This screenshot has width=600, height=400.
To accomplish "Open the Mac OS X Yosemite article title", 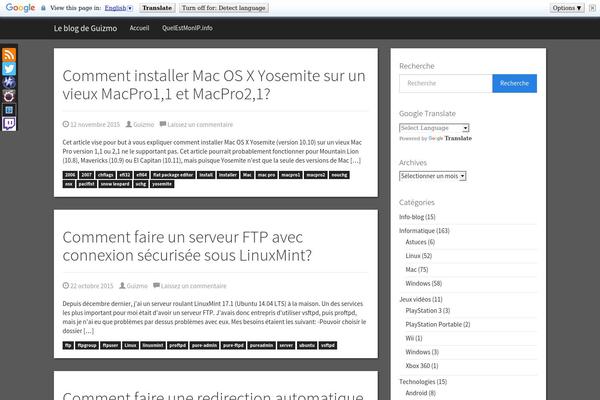I will pos(214,85).
